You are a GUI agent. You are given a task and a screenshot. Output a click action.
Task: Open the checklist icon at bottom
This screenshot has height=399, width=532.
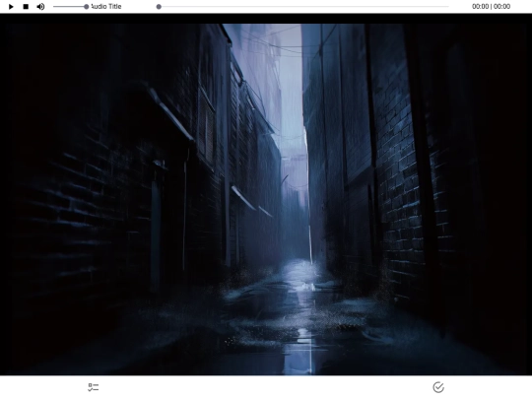(93, 387)
